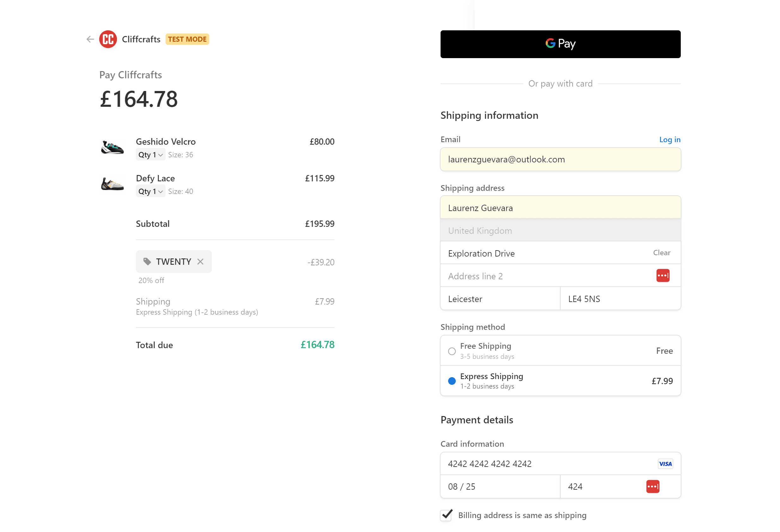
Task: Open the Qty dropdown for Geshido Velcro
Action: tap(150, 154)
